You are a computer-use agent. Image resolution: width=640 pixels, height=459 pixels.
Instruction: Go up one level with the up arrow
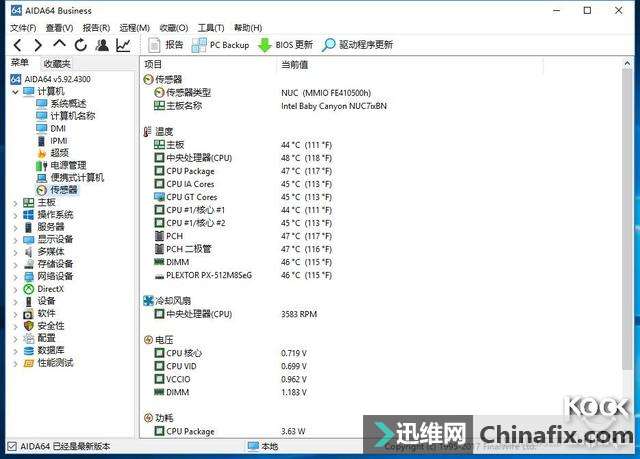click(x=59, y=44)
